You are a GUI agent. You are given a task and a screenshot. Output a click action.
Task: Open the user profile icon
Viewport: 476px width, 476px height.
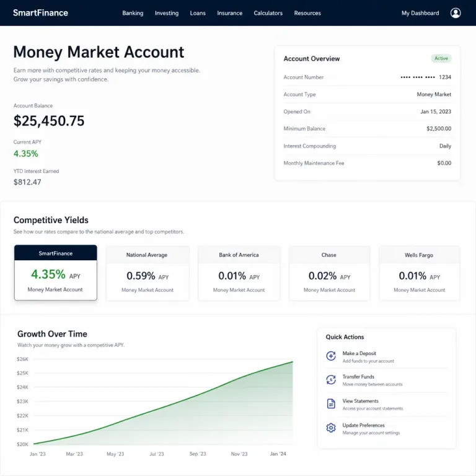click(456, 13)
